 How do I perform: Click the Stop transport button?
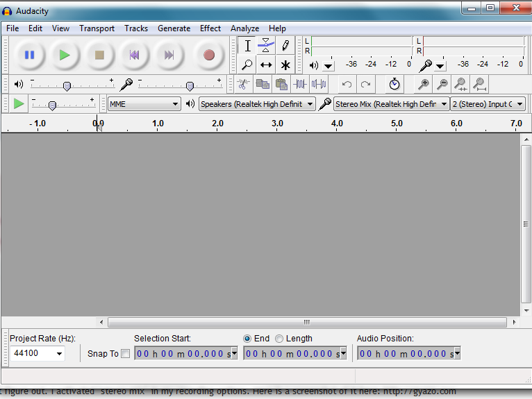(x=99, y=55)
